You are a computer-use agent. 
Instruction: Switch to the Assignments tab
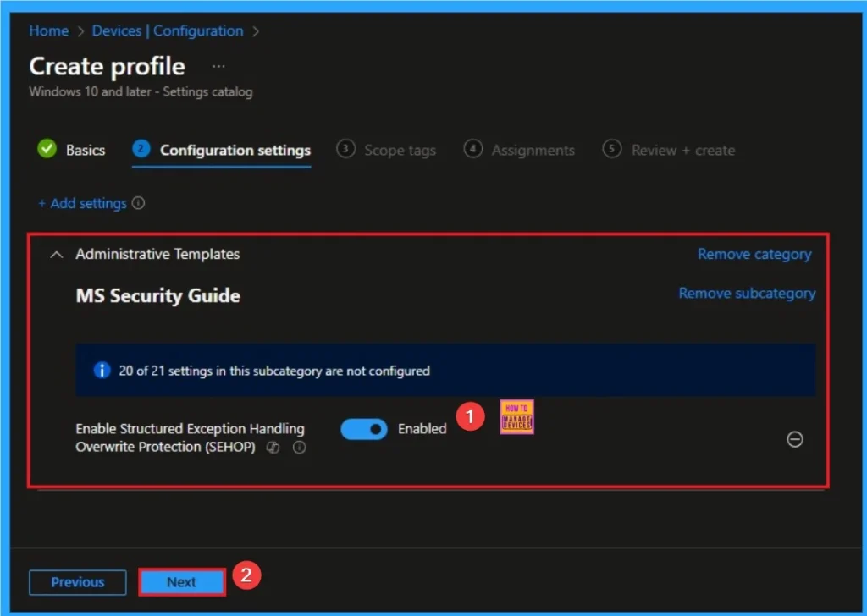tap(532, 150)
